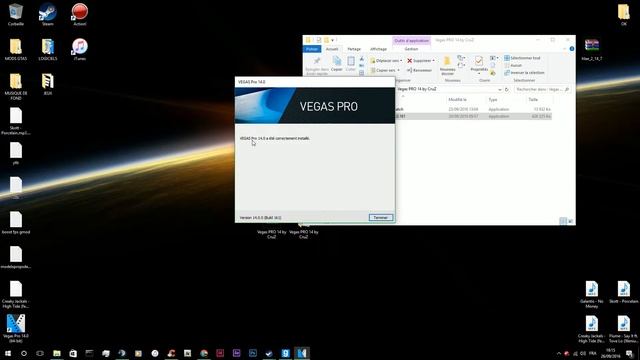This screenshot has height=360, width=640.
Task: Sort by the Modifié le column header
Action: point(457,100)
